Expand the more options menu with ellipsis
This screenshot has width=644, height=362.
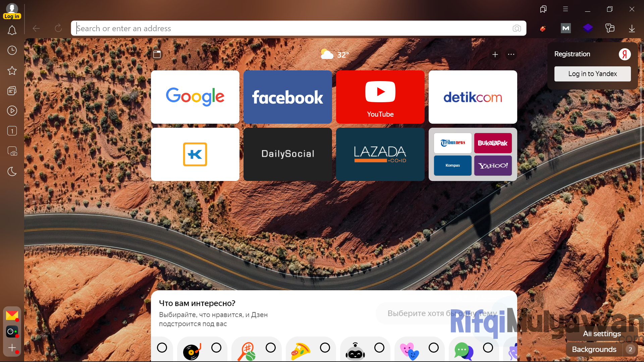click(x=511, y=54)
